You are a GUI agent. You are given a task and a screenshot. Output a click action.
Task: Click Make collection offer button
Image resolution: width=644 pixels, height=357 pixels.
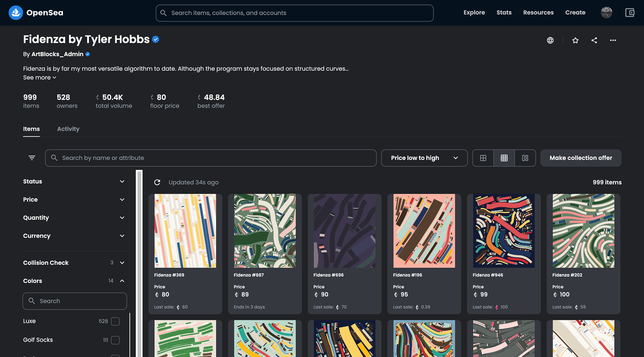pos(581,158)
